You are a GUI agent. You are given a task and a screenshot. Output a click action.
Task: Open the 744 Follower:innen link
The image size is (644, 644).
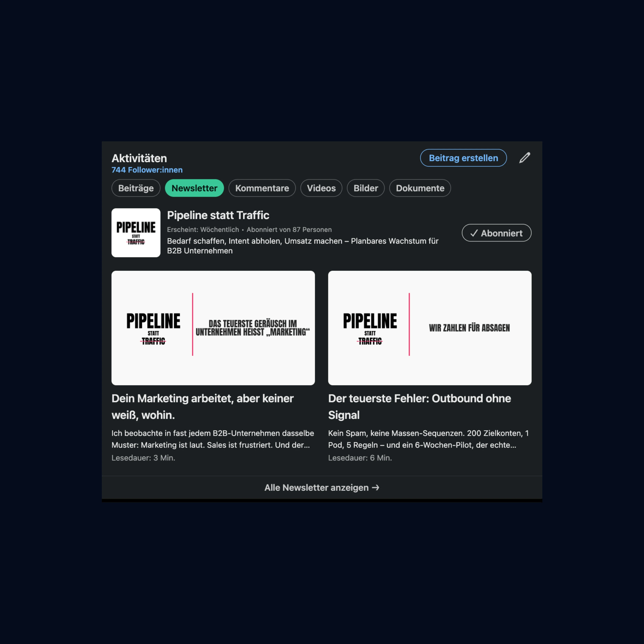click(x=147, y=170)
